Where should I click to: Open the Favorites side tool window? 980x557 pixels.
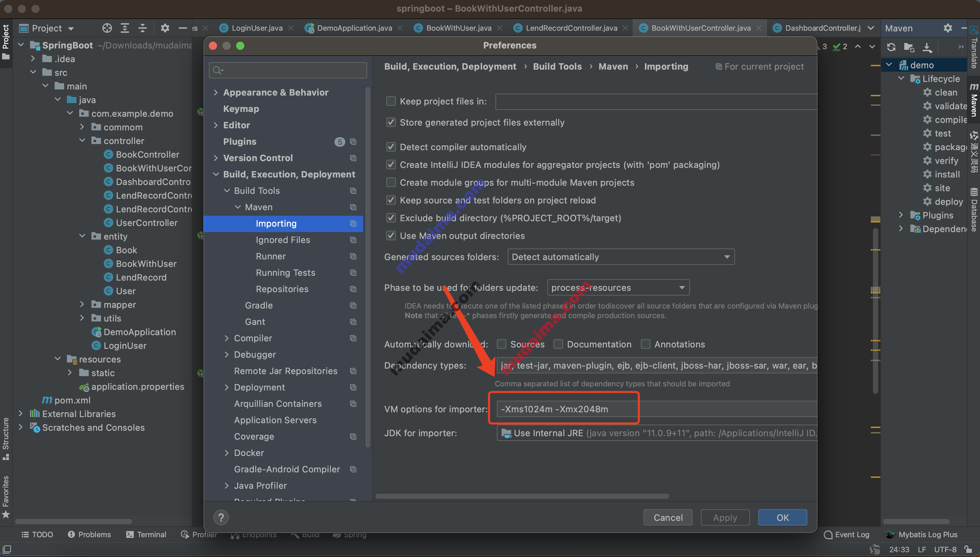[6, 497]
